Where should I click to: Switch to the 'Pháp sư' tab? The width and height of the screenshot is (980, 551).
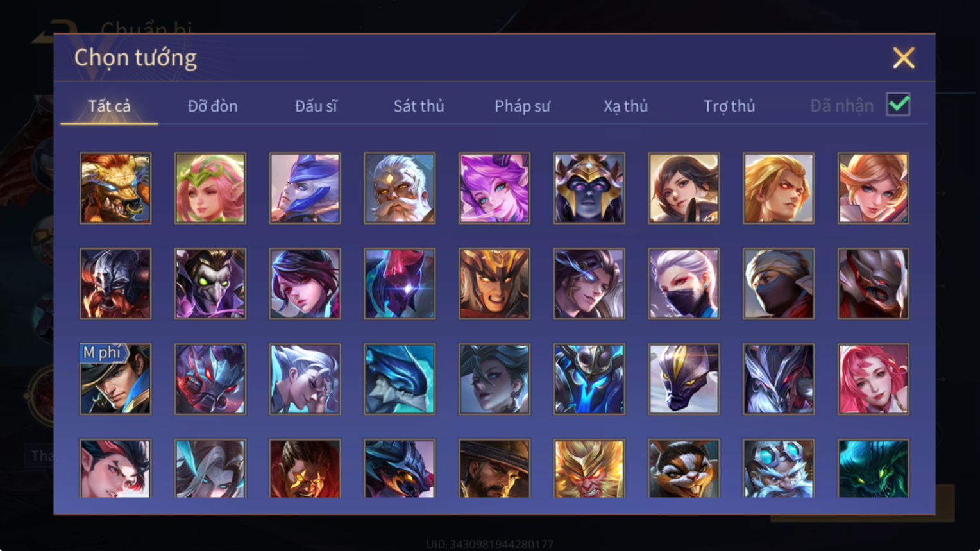pyautogui.click(x=522, y=106)
